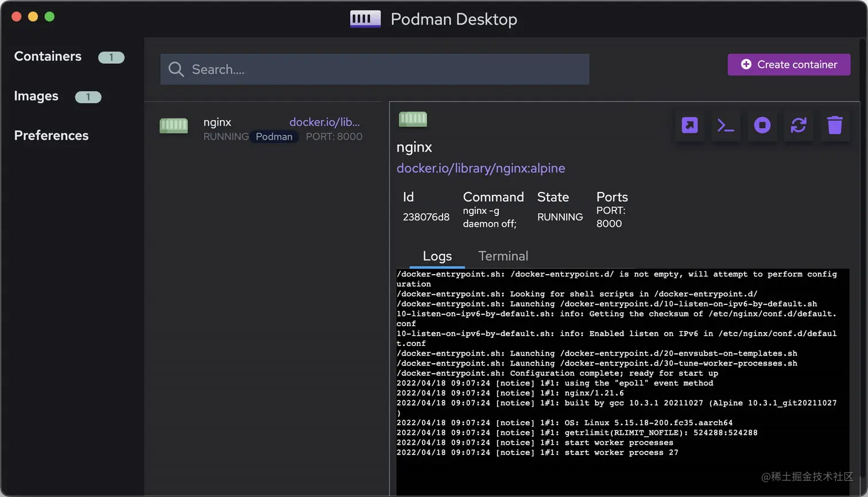Focus the Search containers field
This screenshot has width=868, height=497.
[375, 70]
